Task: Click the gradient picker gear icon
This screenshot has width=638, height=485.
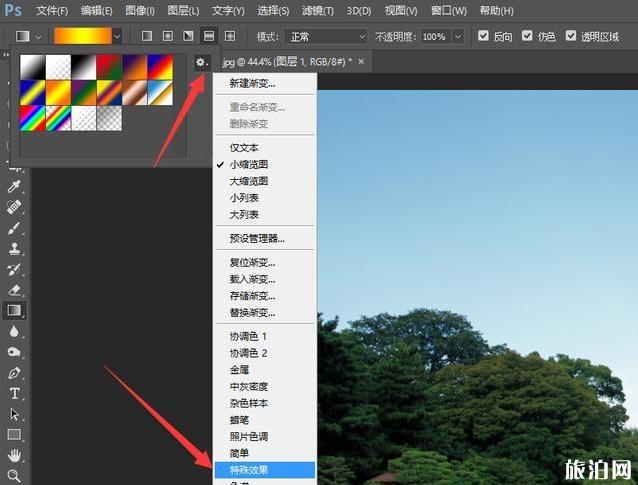Action: (x=201, y=62)
